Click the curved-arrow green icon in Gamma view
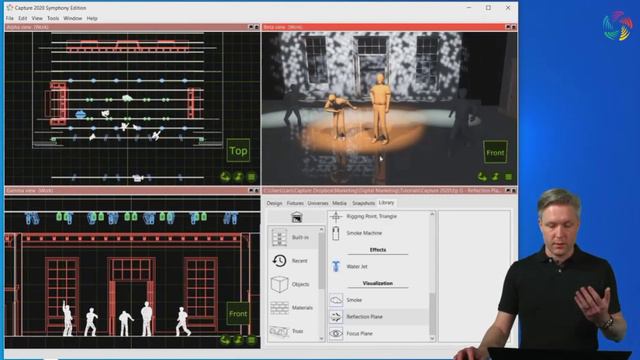Screen dimensions: 640x360 click(x=225, y=340)
